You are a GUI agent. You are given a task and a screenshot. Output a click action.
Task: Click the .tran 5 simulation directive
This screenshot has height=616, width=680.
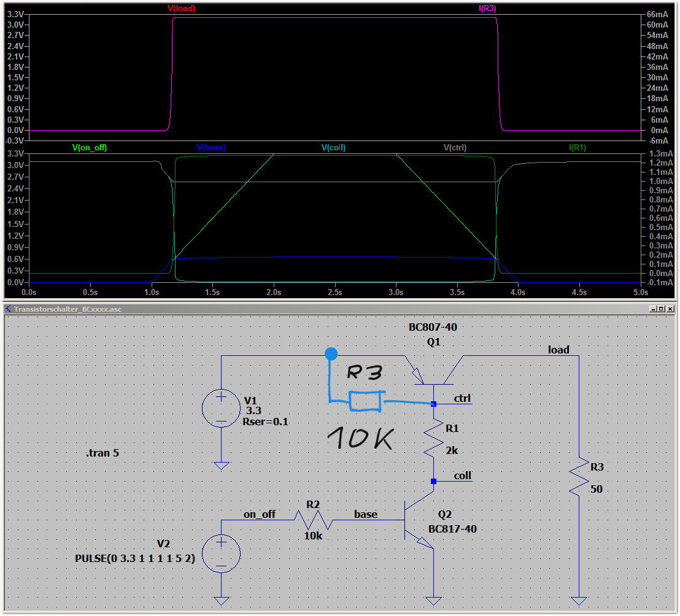pos(102,453)
